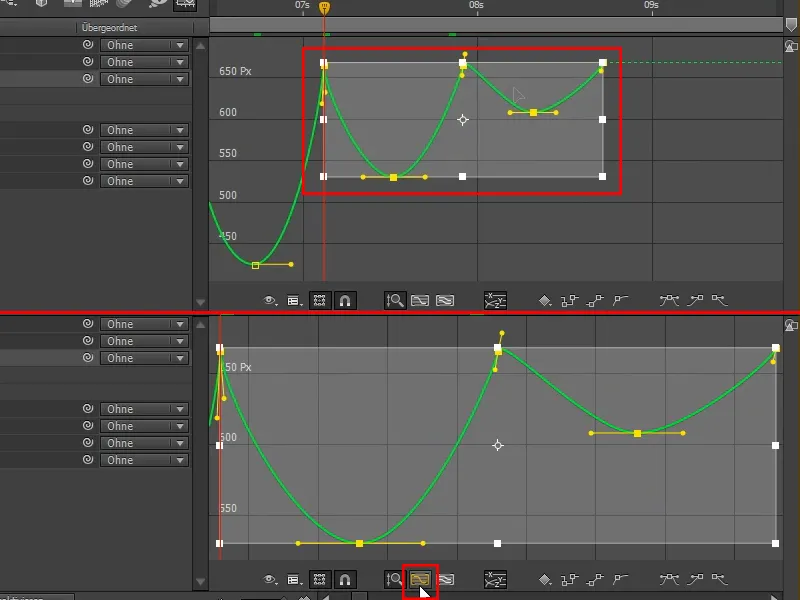Open the show-properties eye menu in the lower graph editor
This screenshot has width=800, height=600.
(x=270, y=580)
